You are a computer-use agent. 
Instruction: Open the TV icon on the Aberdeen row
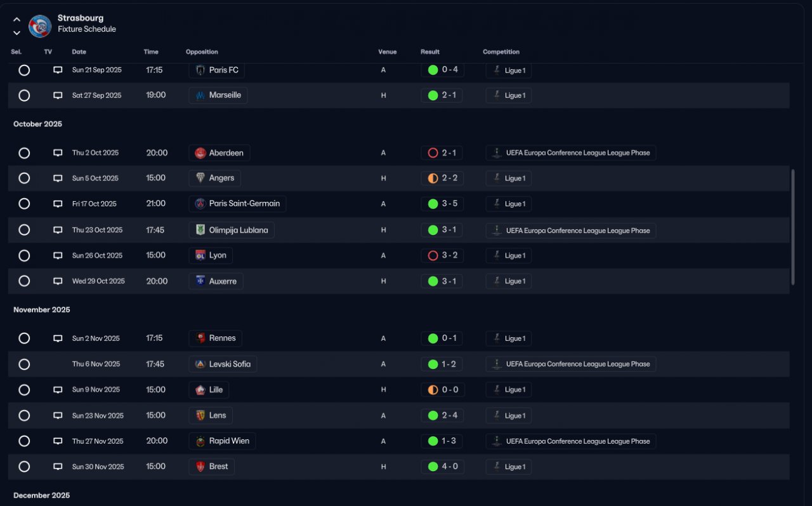[58, 153]
